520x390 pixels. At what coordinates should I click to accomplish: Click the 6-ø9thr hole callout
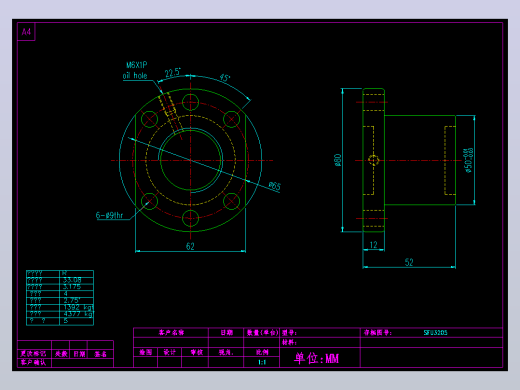[x=109, y=215]
